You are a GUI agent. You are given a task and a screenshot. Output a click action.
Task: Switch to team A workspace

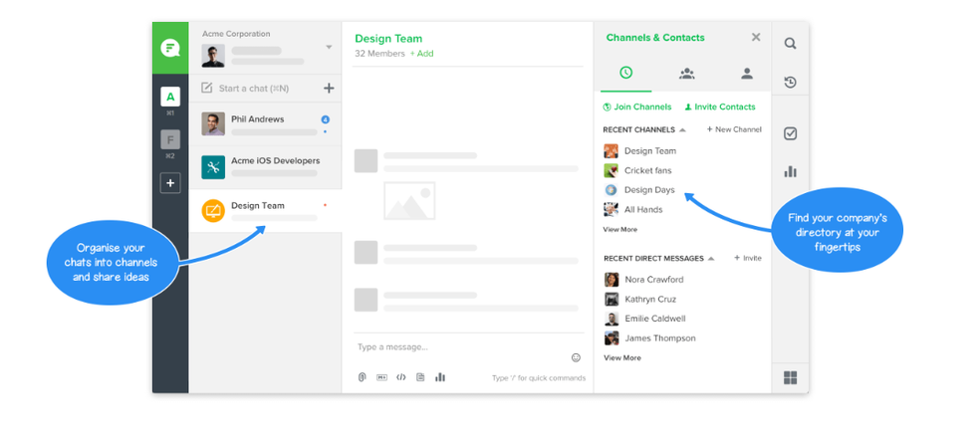click(170, 97)
